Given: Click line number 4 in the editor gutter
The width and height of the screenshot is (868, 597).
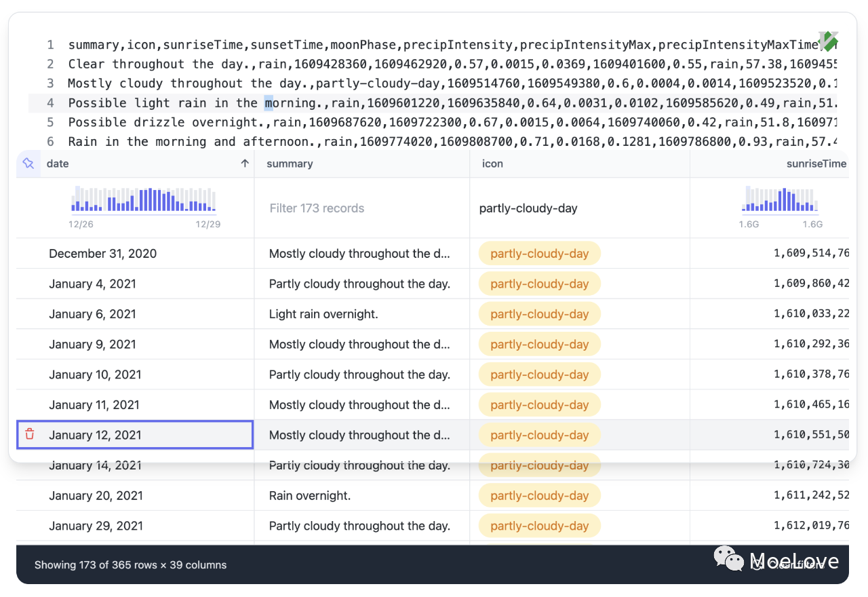Looking at the screenshot, I should point(50,103).
